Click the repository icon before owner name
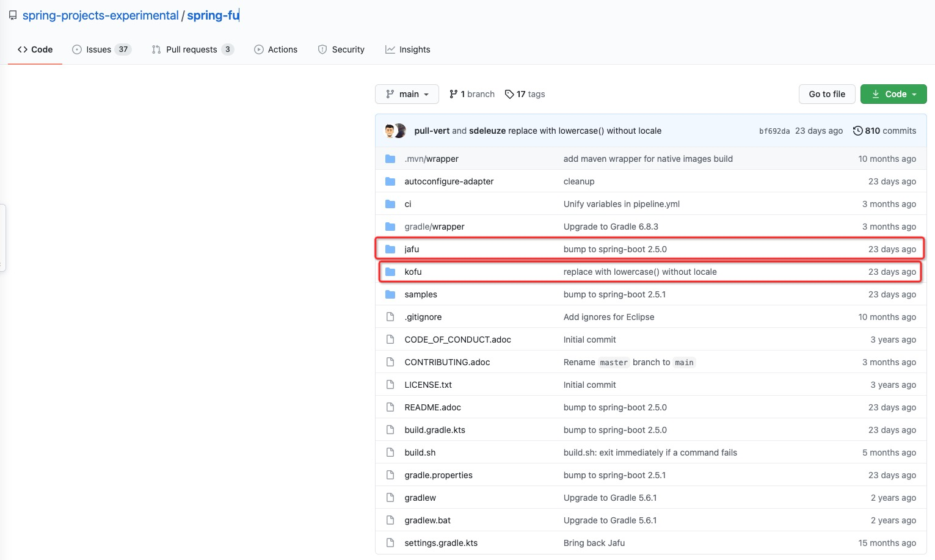Image resolution: width=935 pixels, height=560 pixels. click(13, 16)
